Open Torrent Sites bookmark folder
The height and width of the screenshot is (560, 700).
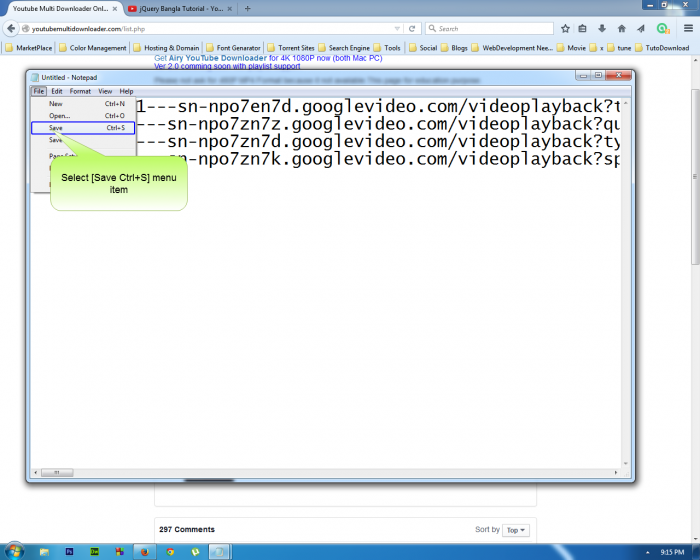tap(291, 48)
